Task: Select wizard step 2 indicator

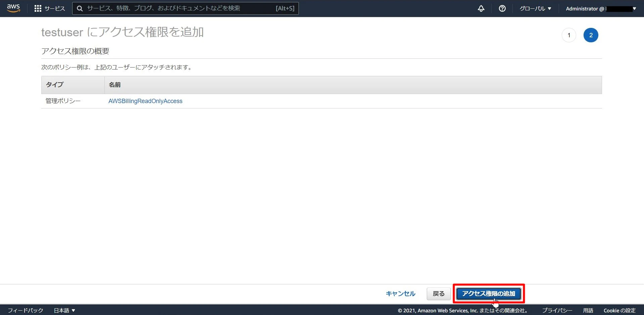Action: click(591, 35)
